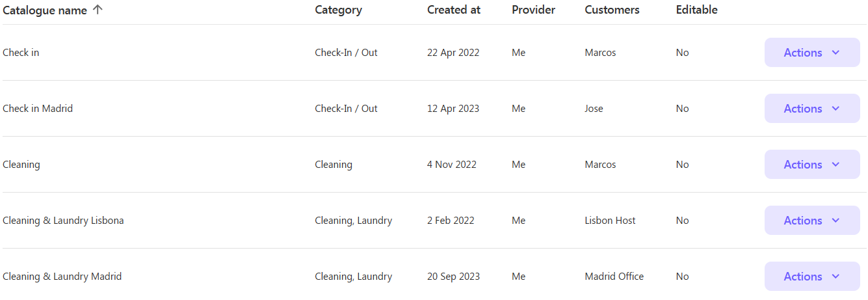868x300 pixels.
Task: Click the Madrid Office customer cell
Action: [614, 277]
